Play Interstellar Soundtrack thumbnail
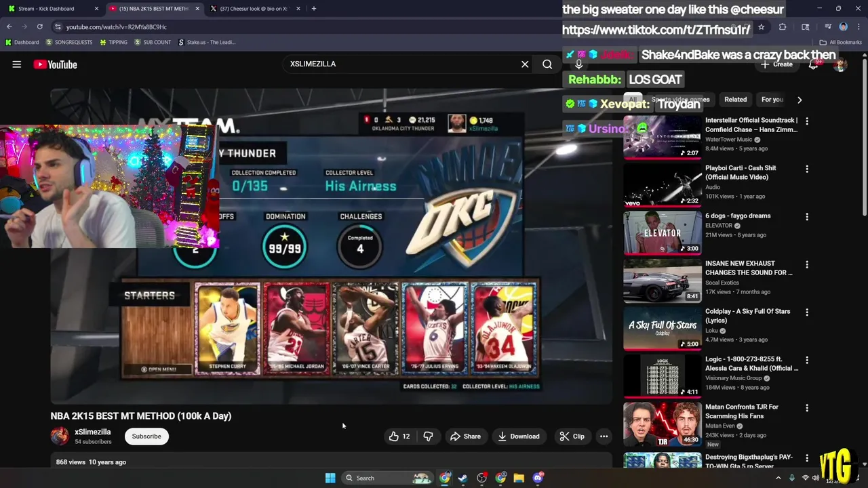Image resolution: width=868 pixels, height=488 pixels. coord(663,137)
